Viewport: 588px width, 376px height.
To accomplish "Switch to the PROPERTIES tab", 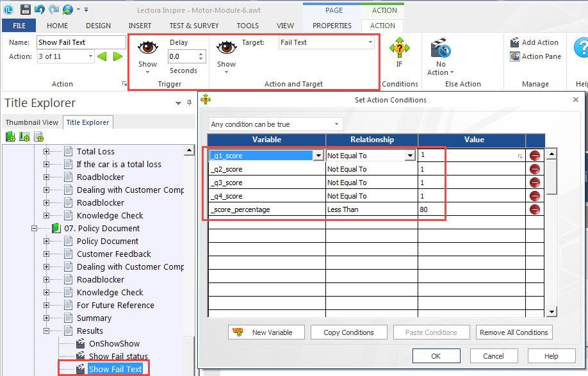I will (332, 26).
